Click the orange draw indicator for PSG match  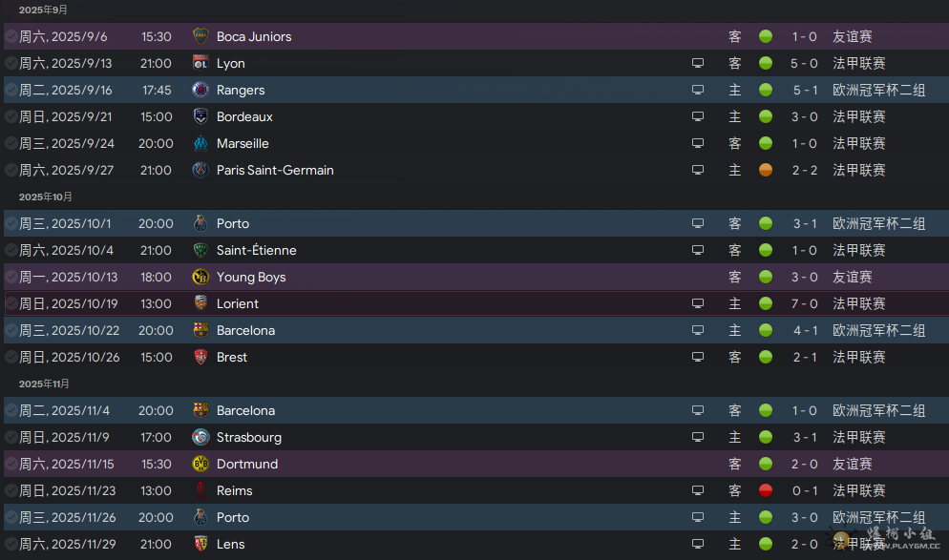coord(766,170)
